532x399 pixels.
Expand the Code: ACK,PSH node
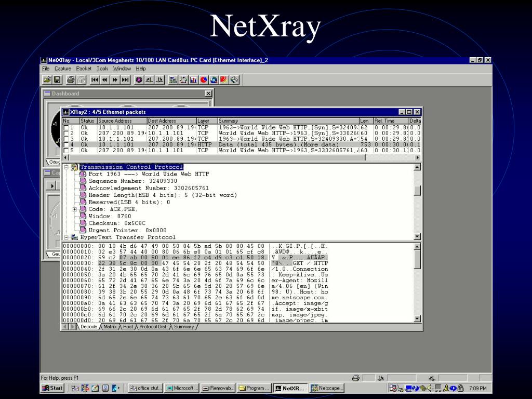75,209
